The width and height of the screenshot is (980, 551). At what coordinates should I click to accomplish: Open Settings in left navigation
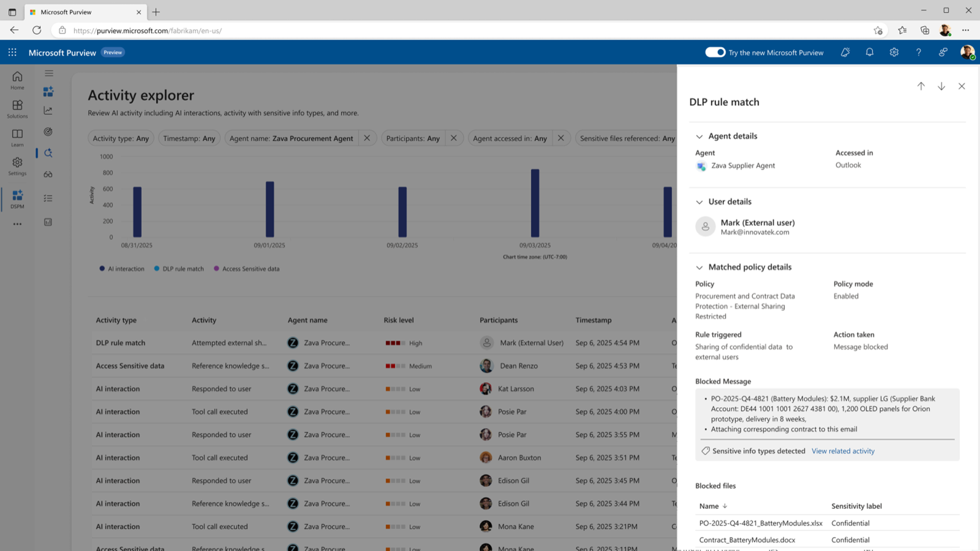(x=17, y=166)
